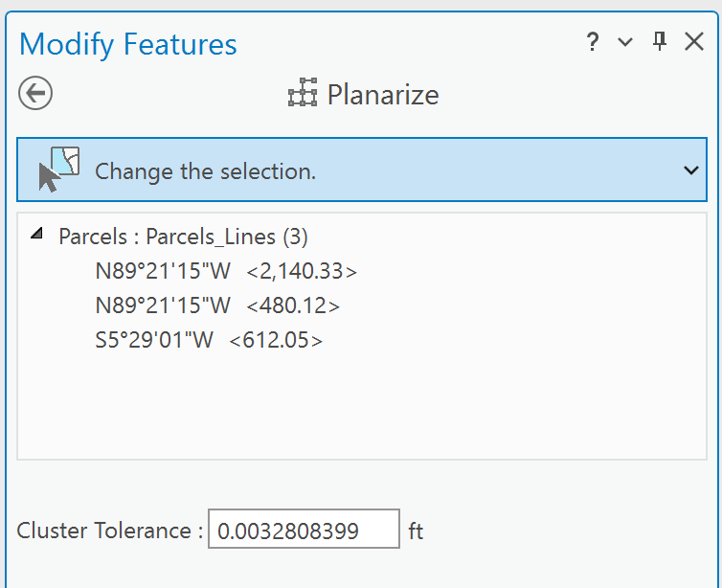Collapse the Parcels_Lines tree node triangle
Screen dimensions: 722x588
36,234
